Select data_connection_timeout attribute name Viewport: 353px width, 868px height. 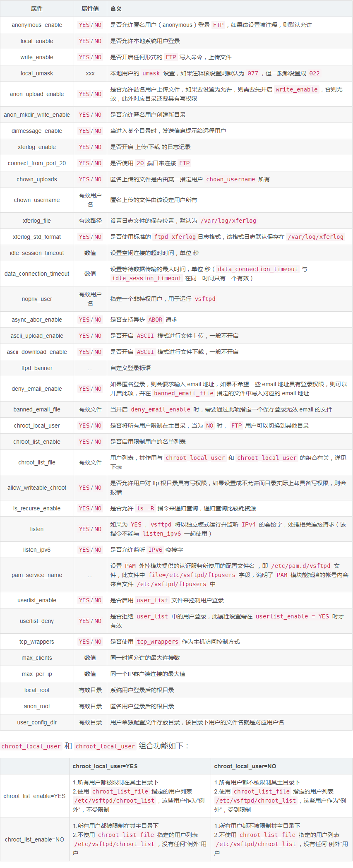point(37,274)
